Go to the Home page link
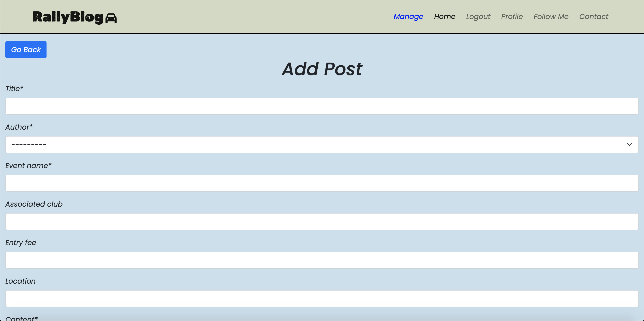644x321 pixels. coord(444,17)
